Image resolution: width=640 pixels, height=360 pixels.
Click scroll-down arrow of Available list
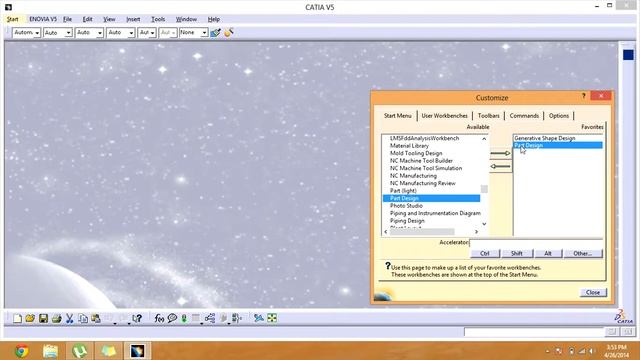484,224
